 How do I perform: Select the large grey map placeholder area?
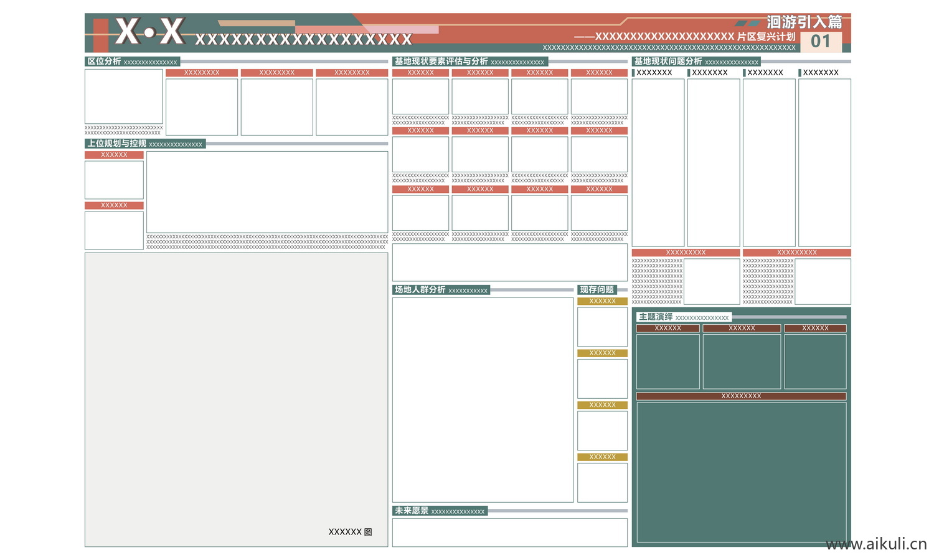(236, 399)
